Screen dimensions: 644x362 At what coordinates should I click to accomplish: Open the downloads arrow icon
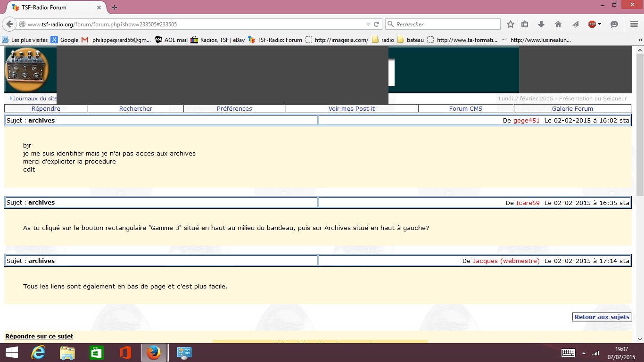(541, 24)
